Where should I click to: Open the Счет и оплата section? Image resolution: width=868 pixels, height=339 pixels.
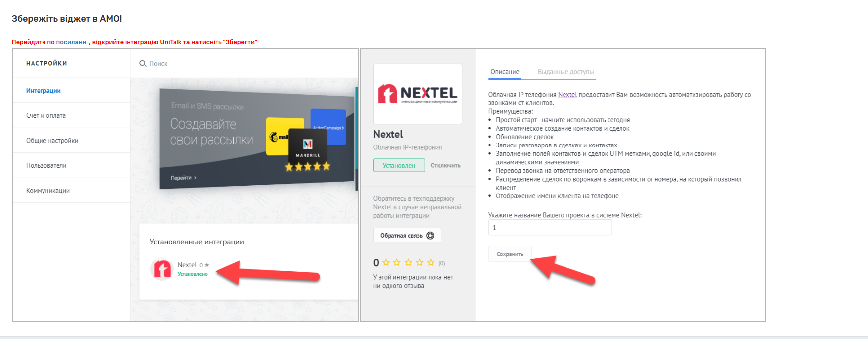point(46,115)
